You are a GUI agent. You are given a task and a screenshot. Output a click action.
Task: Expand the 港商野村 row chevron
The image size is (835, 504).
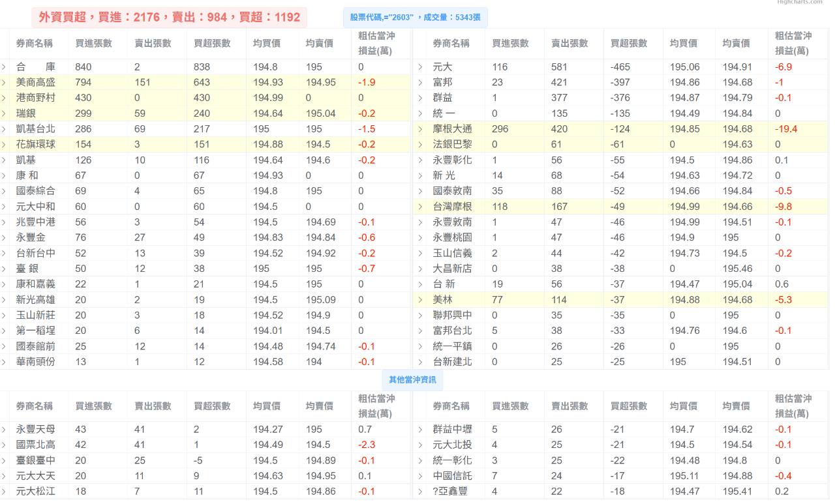pos(3,98)
